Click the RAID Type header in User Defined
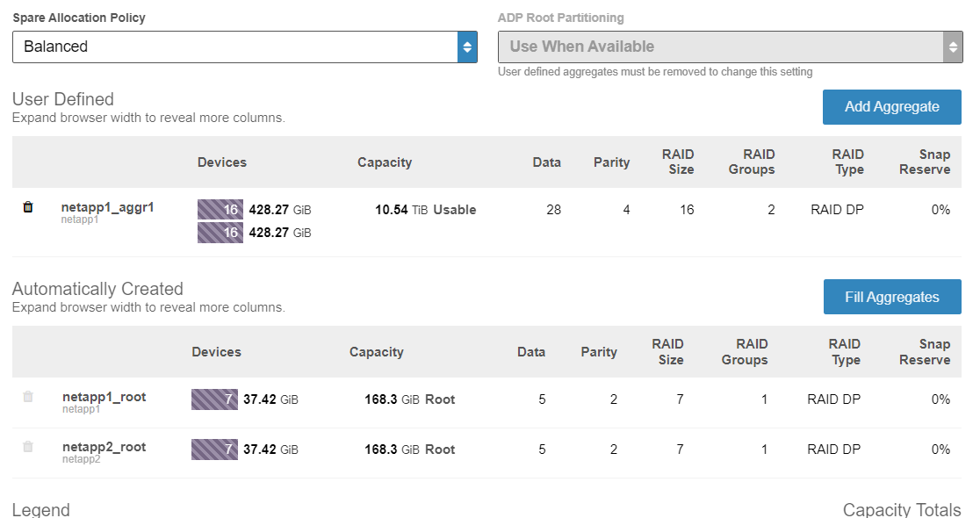The width and height of the screenshot is (980, 518). (x=848, y=162)
